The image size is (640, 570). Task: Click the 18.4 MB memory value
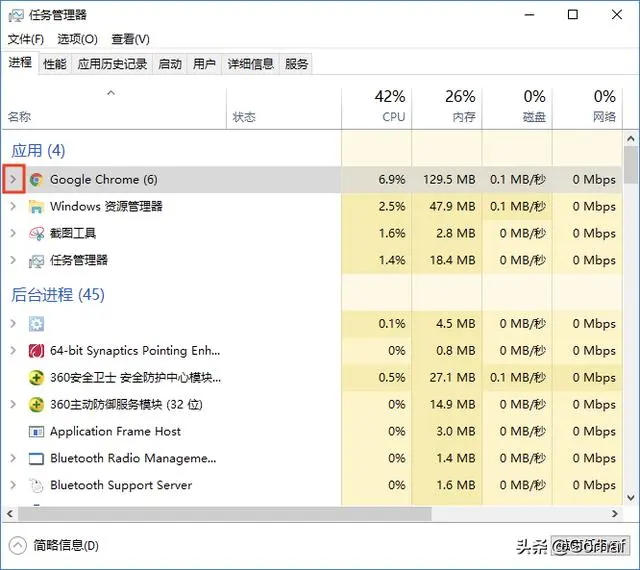[452, 261]
